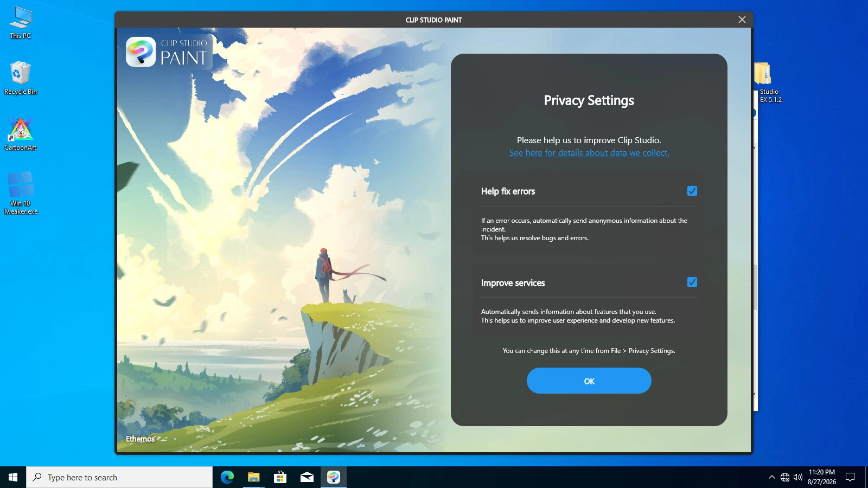
Task: Open the Mail app from the taskbar
Action: (307, 477)
